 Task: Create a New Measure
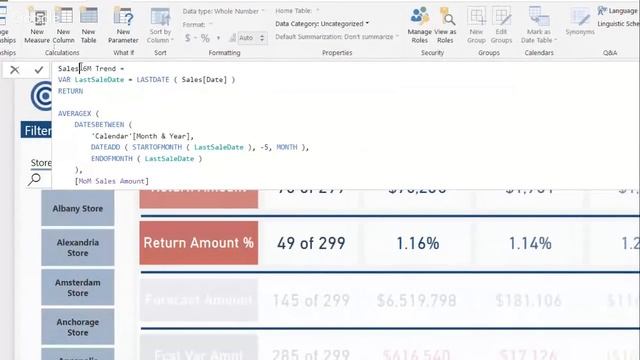coord(37,25)
